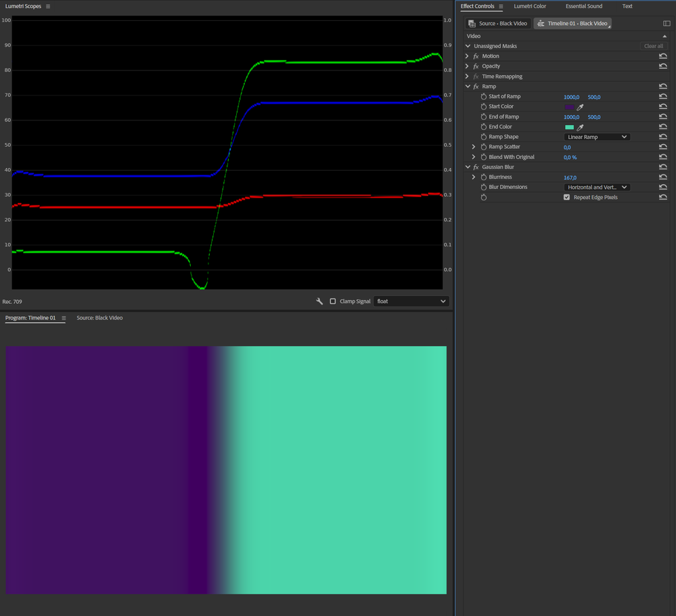
Task: Reset the Blurriness parameter
Action: [x=663, y=177]
